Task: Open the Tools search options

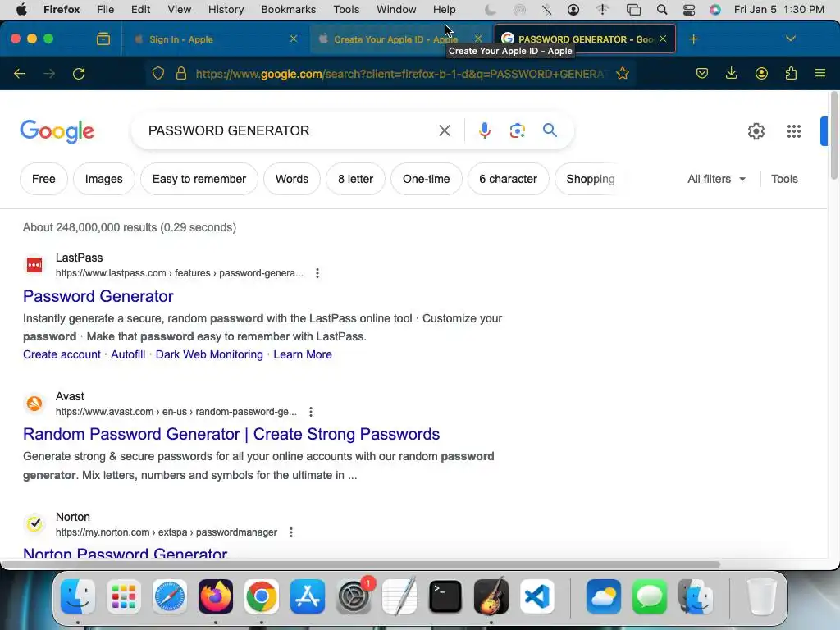Action: point(784,179)
